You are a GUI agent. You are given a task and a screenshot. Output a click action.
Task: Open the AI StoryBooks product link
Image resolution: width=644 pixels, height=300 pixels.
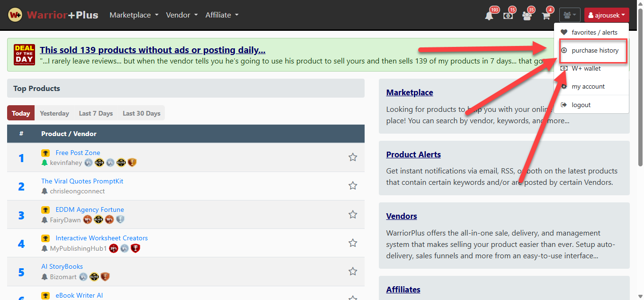tap(62, 266)
